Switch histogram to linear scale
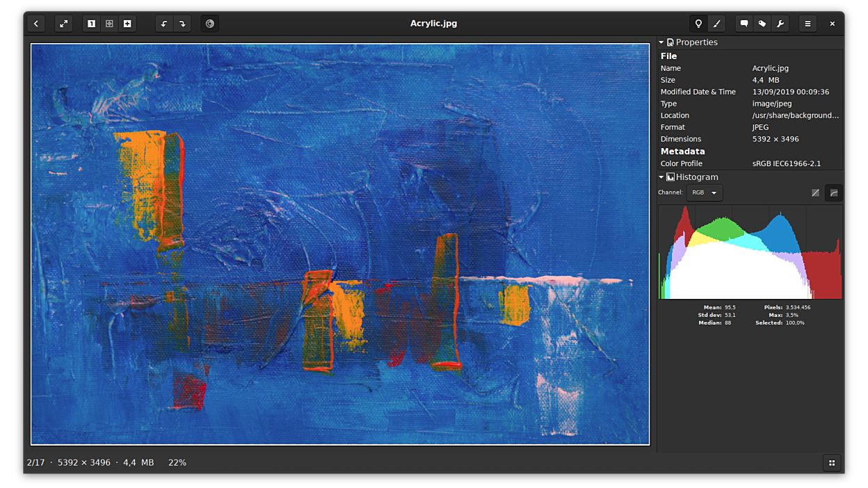 coord(815,193)
